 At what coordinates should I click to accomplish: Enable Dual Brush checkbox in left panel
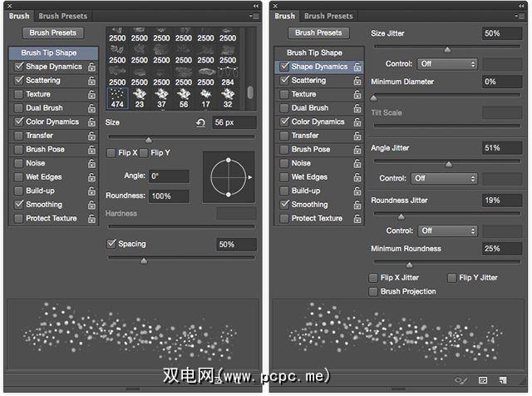point(18,108)
